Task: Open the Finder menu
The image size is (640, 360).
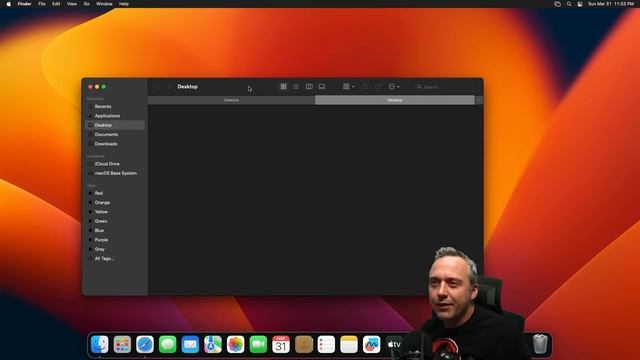Action: click(x=24, y=4)
